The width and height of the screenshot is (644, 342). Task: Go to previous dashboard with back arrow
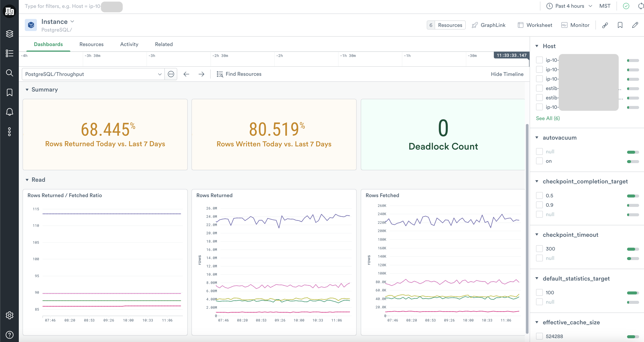tap(186, 74)
